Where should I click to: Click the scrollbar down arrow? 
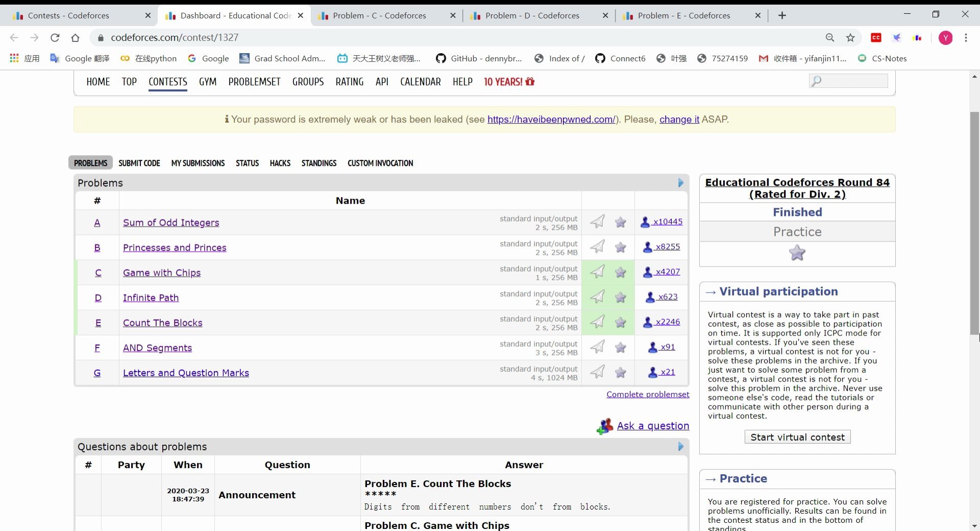974,526
